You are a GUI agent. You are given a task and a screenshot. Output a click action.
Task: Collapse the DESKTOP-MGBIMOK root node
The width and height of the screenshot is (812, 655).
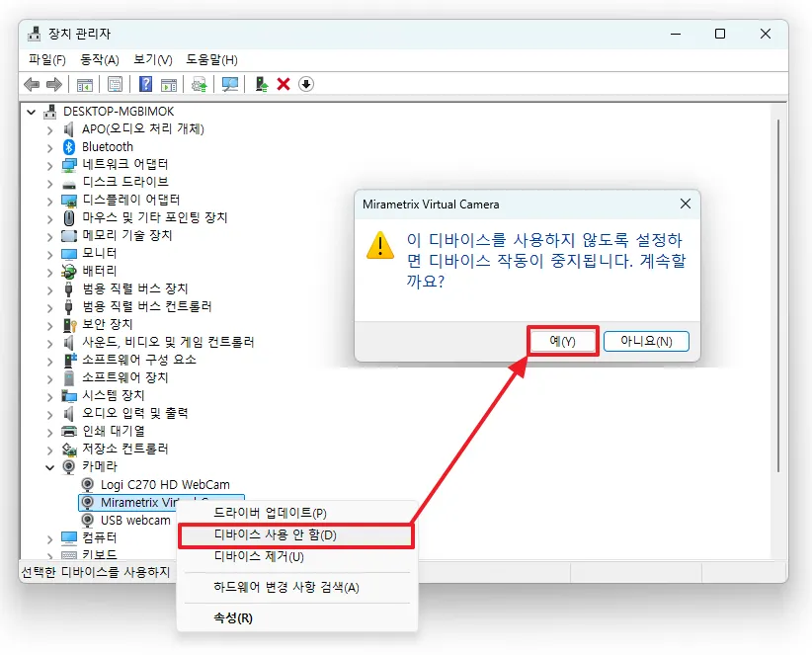(x=31, y=112)
